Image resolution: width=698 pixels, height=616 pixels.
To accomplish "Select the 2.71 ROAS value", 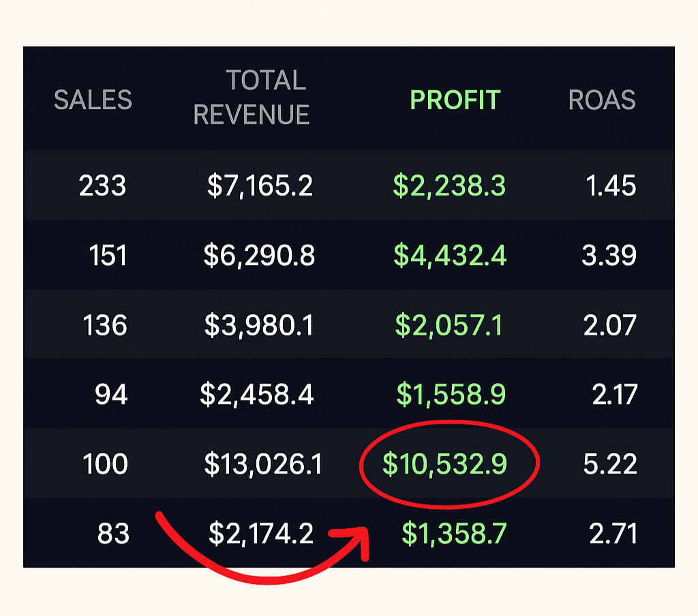I will pyautogui.click(x=611, y=534).
